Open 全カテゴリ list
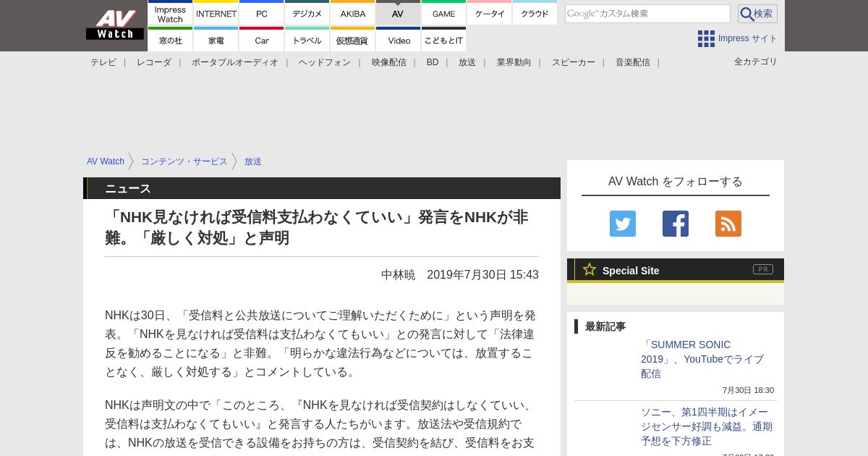 (x=756, y=62)
